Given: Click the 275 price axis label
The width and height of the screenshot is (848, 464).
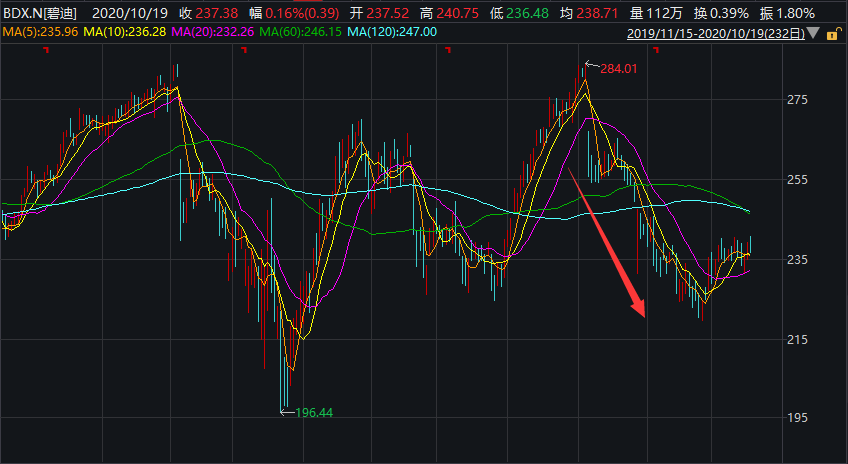Looking at the screenshot, I should click(x=798, y=101).
